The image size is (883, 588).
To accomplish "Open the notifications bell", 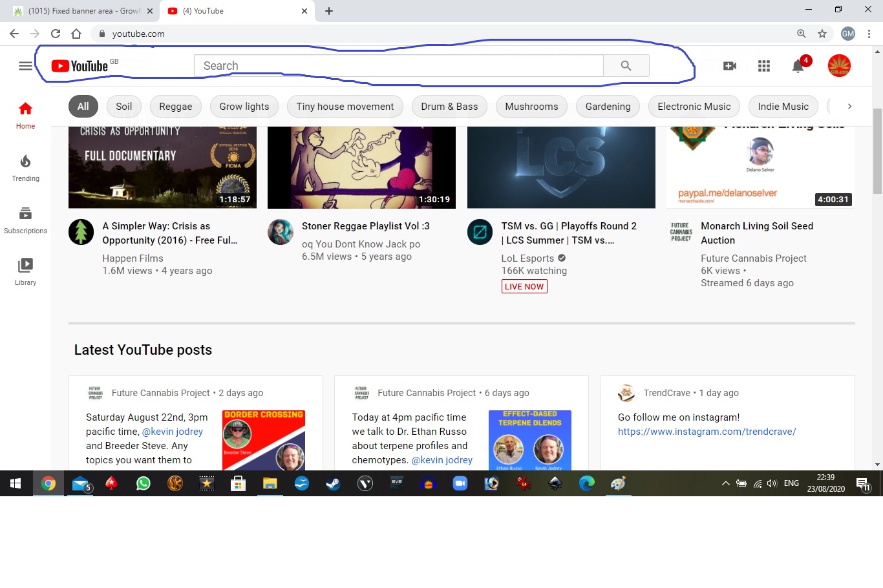I will [x=798, y=66].
